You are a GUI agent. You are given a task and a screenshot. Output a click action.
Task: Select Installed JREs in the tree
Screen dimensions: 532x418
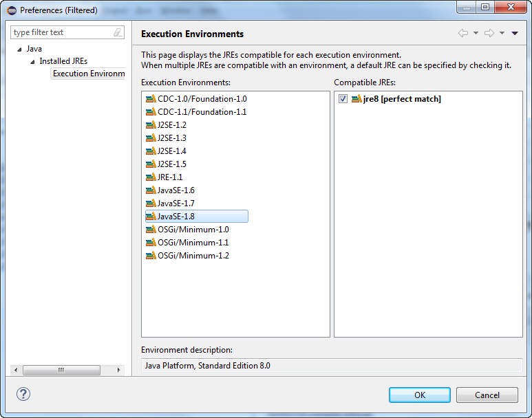click(63, 61)
